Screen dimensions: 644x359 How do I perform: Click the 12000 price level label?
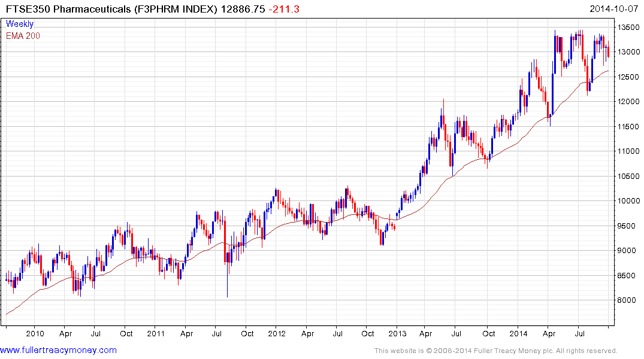tap(628, 102)
